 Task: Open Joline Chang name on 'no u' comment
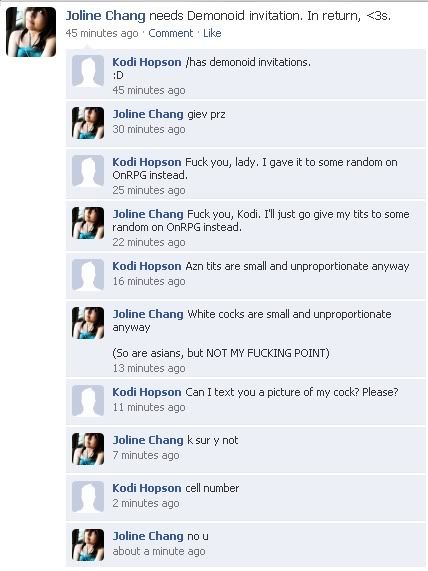coord(148,536)
